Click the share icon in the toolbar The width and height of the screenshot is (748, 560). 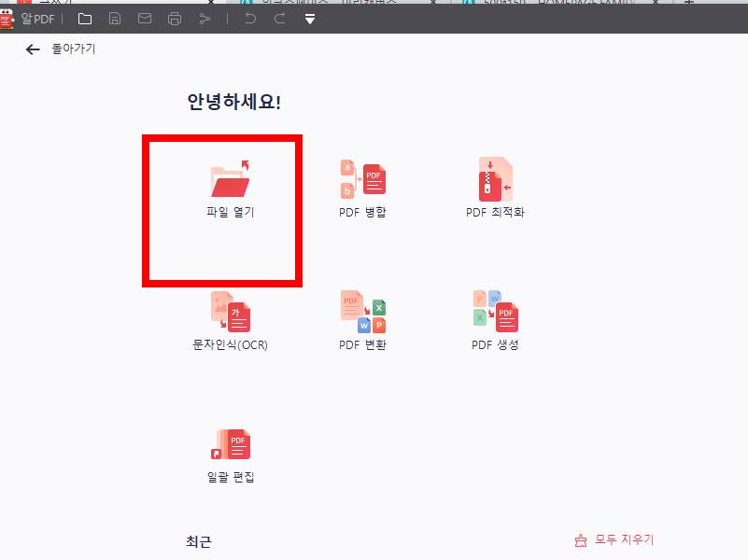205,19
